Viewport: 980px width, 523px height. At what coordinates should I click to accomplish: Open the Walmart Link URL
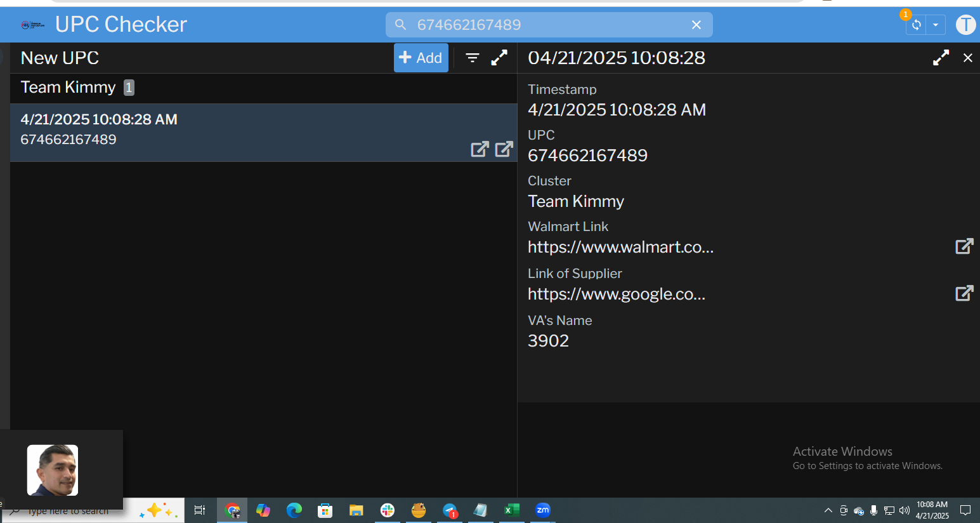pos(620,247)
